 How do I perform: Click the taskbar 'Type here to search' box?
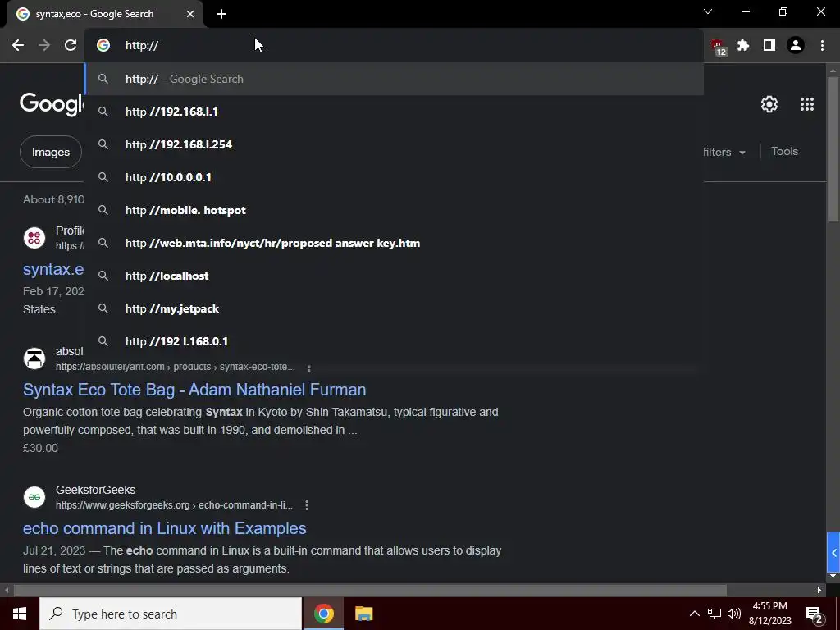[171, 614]
